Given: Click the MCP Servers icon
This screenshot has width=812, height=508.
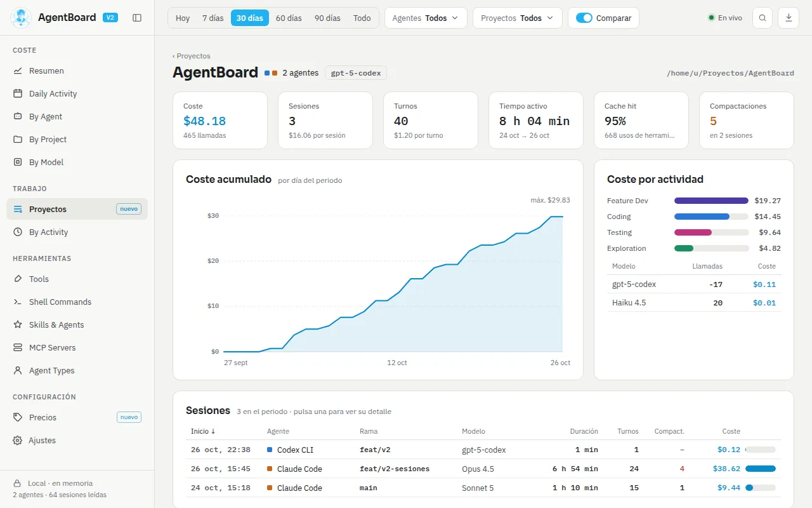Looking at the screenshot, I should click(x=18, y=348).
